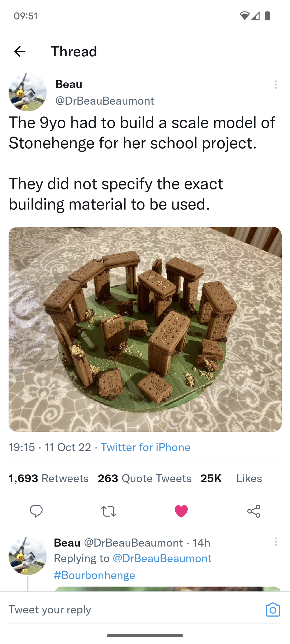290x644 pixels.
Task: Open the reply tweet's overflow menu
Action: click(x=275, y=542)
